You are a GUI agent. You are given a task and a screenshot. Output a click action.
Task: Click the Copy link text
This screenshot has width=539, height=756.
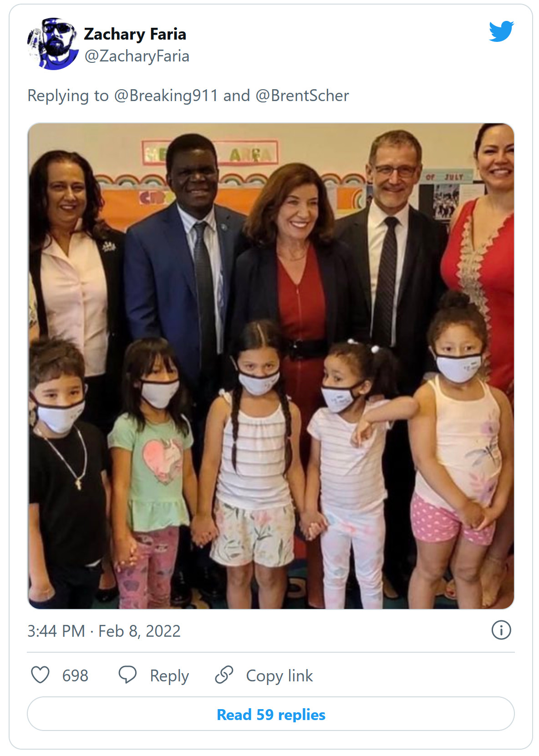point(280,676)
